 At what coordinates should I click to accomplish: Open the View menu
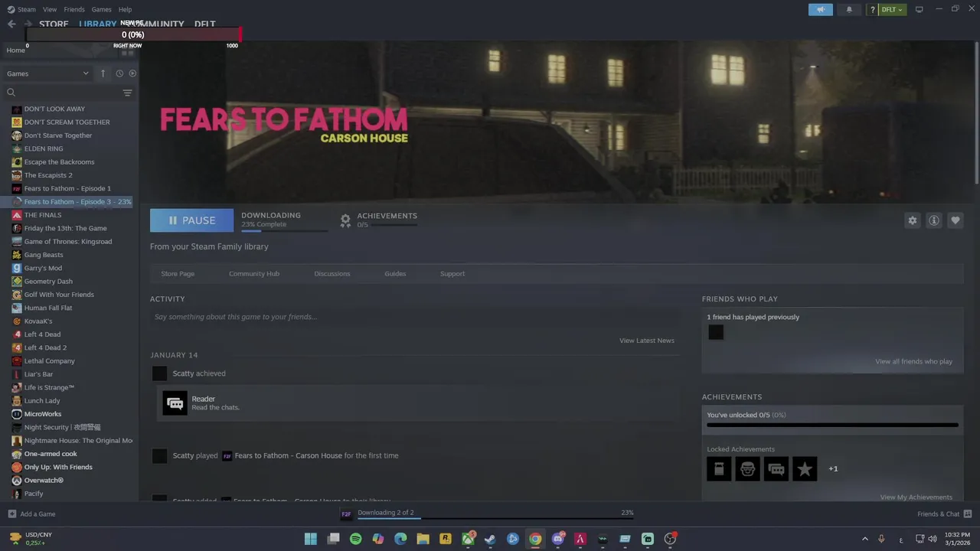click(50, 9)
